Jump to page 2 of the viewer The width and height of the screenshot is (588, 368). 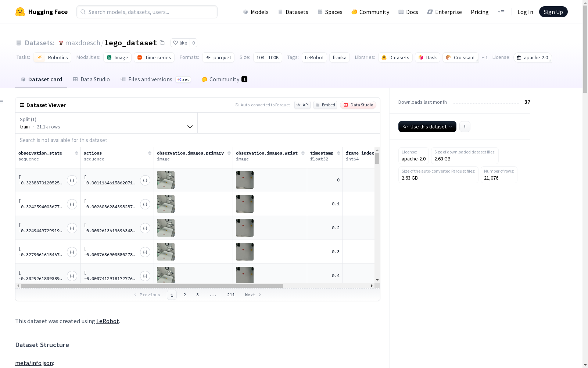click(184, 295)
